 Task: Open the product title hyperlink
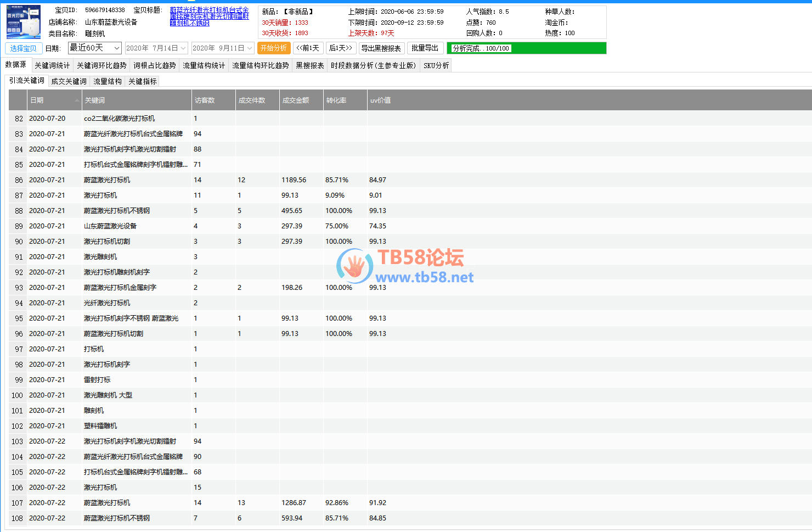pos(209,16)
